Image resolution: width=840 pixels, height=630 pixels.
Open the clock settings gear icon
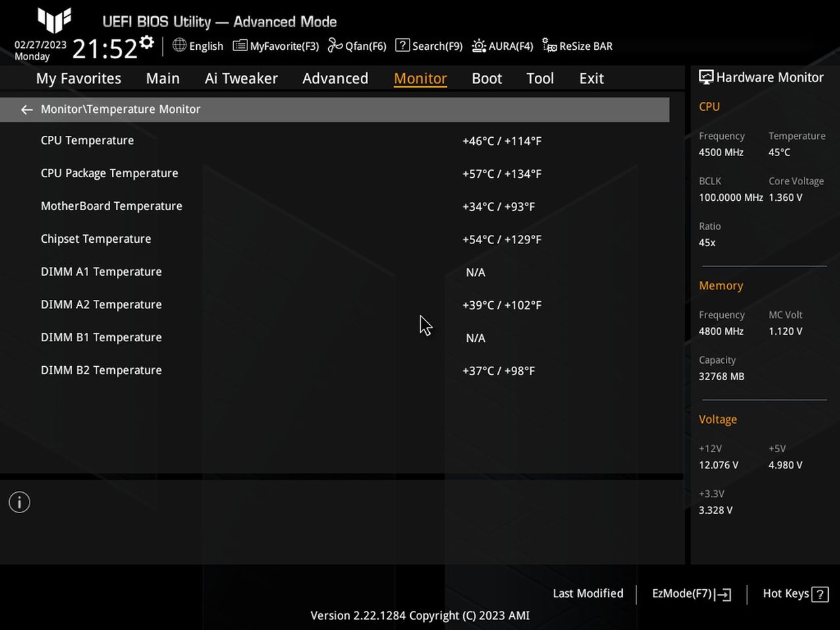pos(147,43)
